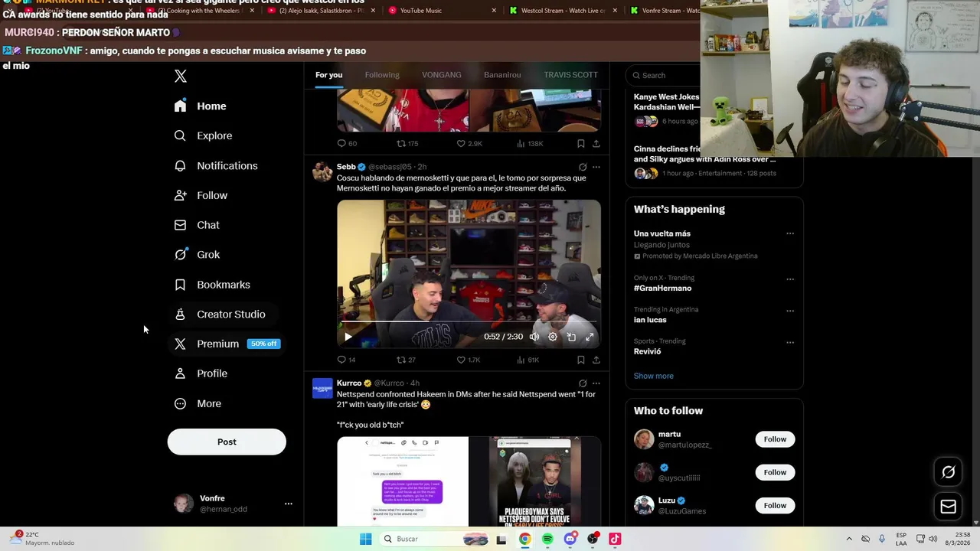Screen dimensions: 980x551
Task: Open Home in sidebar
Action: pyautogui.click(x=201, y=106)
